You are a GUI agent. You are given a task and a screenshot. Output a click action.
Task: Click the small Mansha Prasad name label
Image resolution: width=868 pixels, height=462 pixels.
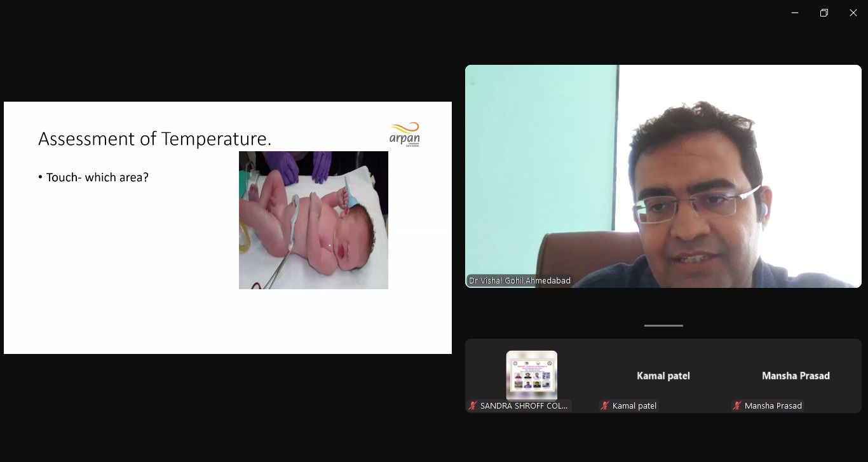(773, 405)
